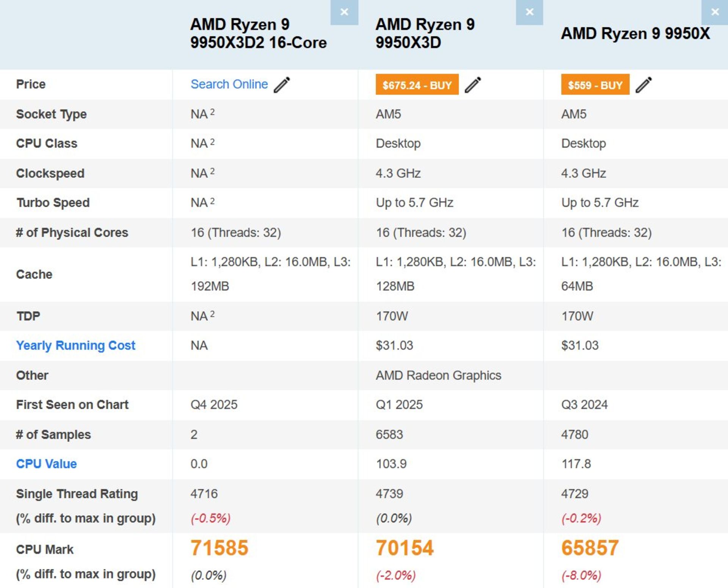
Task: Open the CPU Value link
Action: 45,464
